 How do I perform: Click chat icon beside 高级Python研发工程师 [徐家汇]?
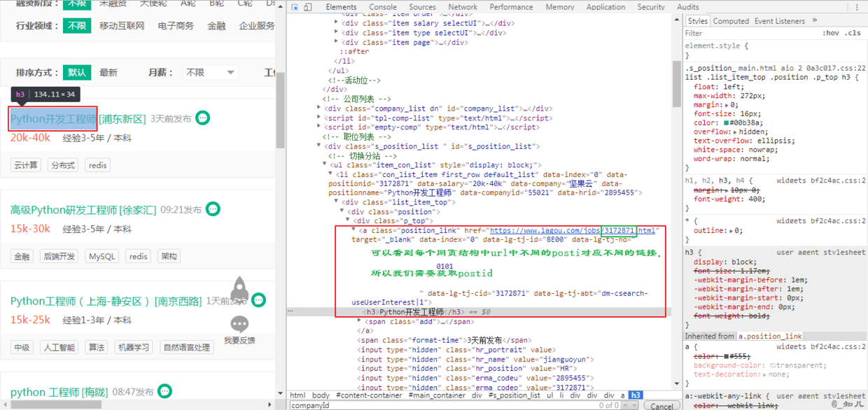click(x=213, y=208)
